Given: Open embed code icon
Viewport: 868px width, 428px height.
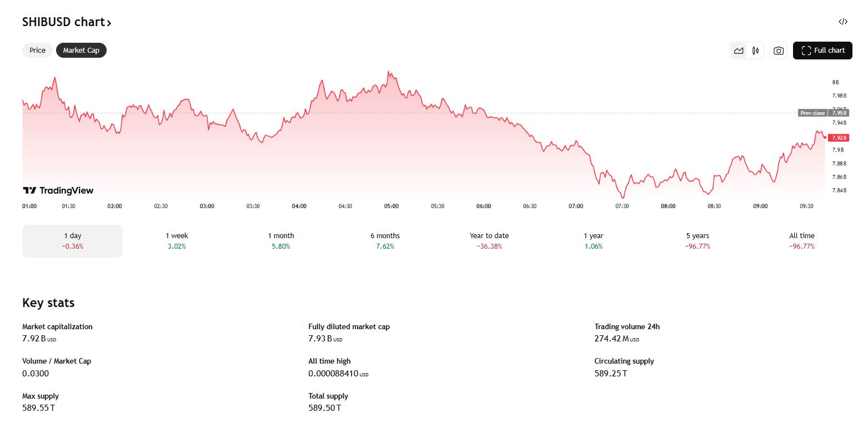Looking at the screenshot, I should 842,22.
